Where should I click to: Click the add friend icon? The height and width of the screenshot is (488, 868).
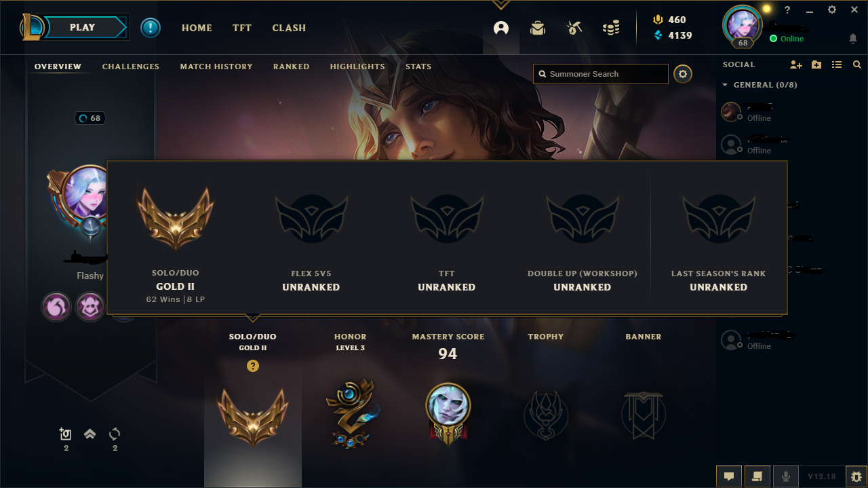[x=796, y=64]
